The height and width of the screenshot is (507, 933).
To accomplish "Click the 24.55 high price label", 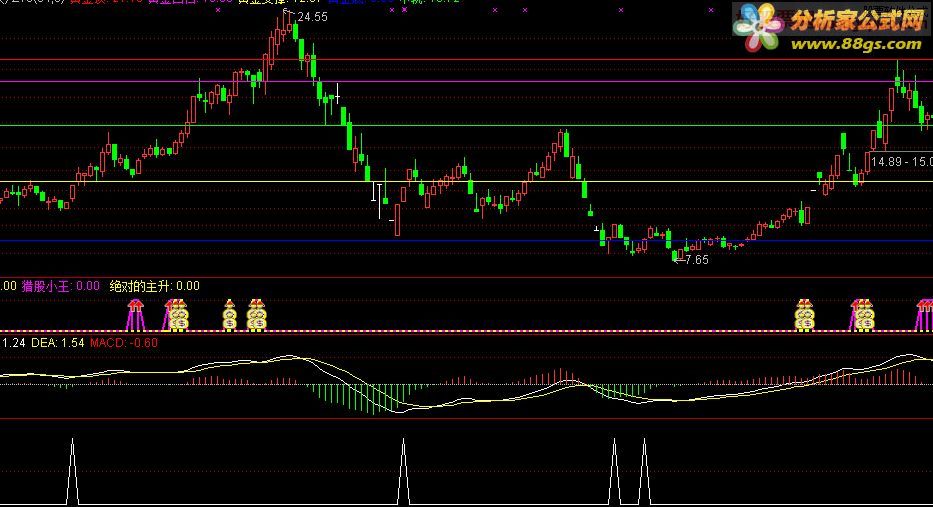I will [312, 17].
